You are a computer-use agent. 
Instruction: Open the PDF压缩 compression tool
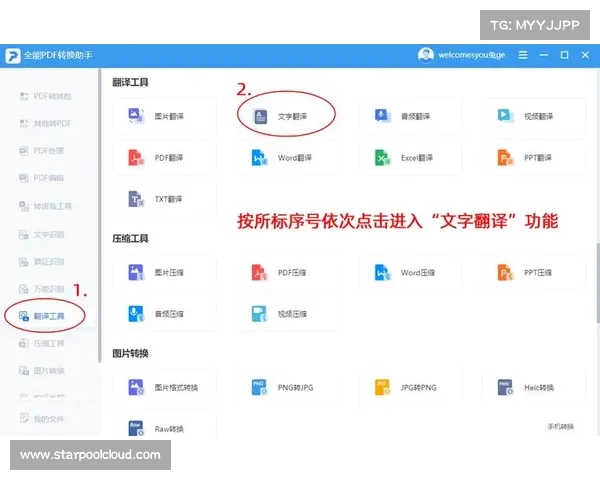tap(287, 273)
